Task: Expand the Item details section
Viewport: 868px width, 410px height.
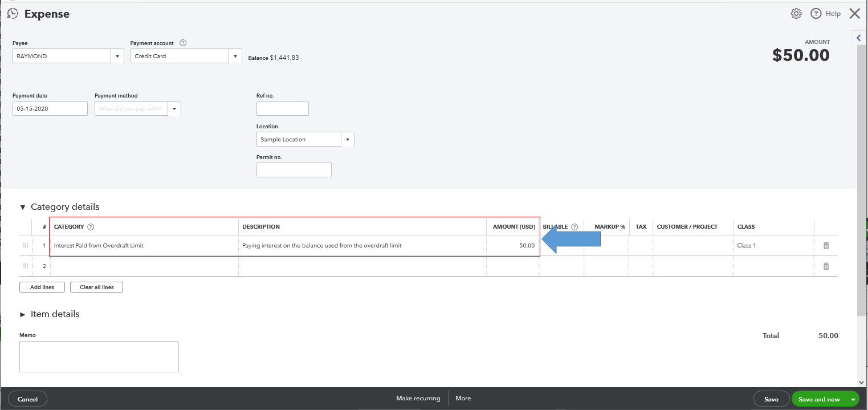Action: (x=23, y=314)
